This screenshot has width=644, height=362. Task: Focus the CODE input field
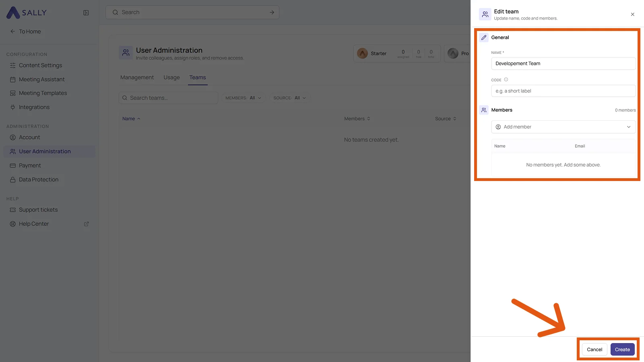[563, 91]
